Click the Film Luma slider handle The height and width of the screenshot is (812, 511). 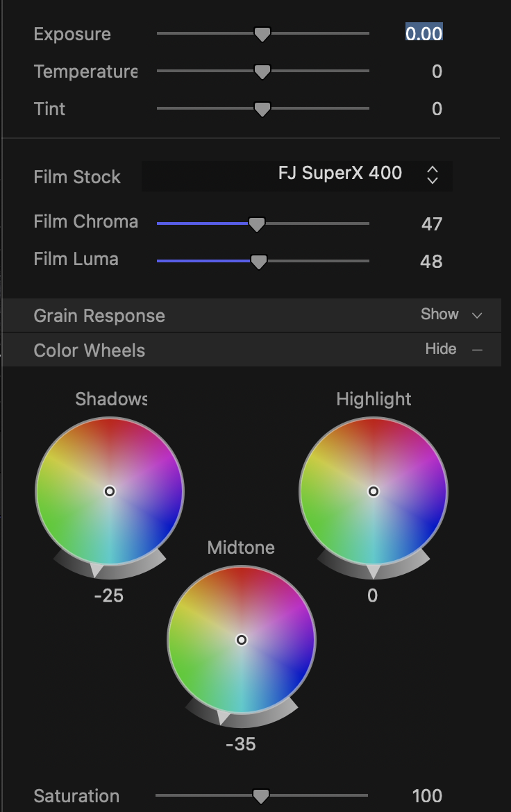pyautogui.click(x=258, y=262)
